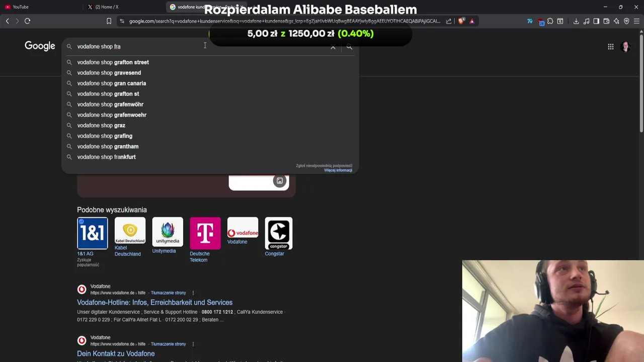Open the Deutsche Telekom related search
This screenshot has height=362, width=644.
(x=205, y=240)
